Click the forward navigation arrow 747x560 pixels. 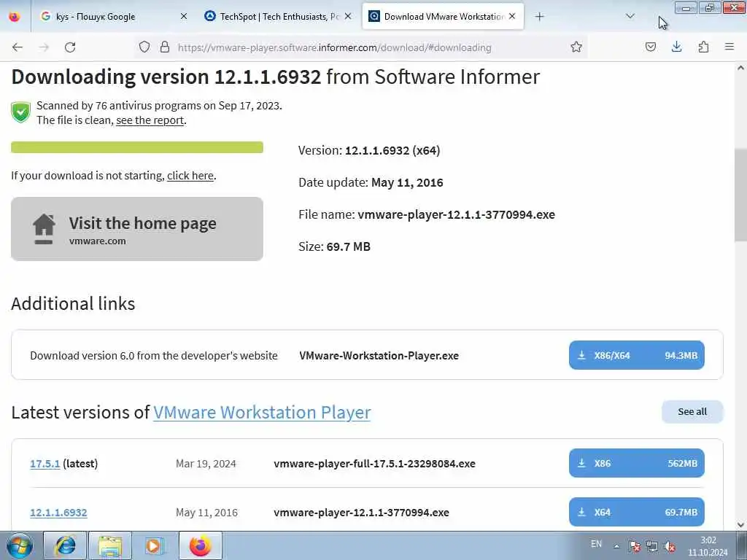pyautogui.click(x=44, y=47)
